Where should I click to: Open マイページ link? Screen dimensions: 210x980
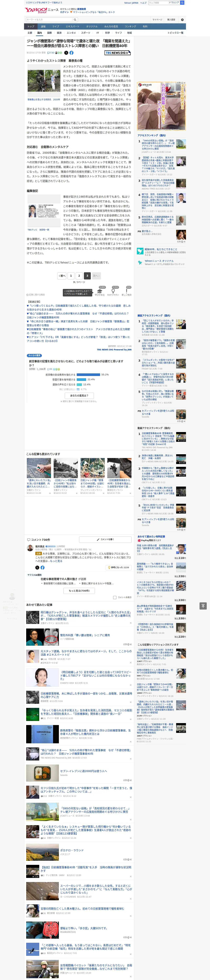point(157,20)
